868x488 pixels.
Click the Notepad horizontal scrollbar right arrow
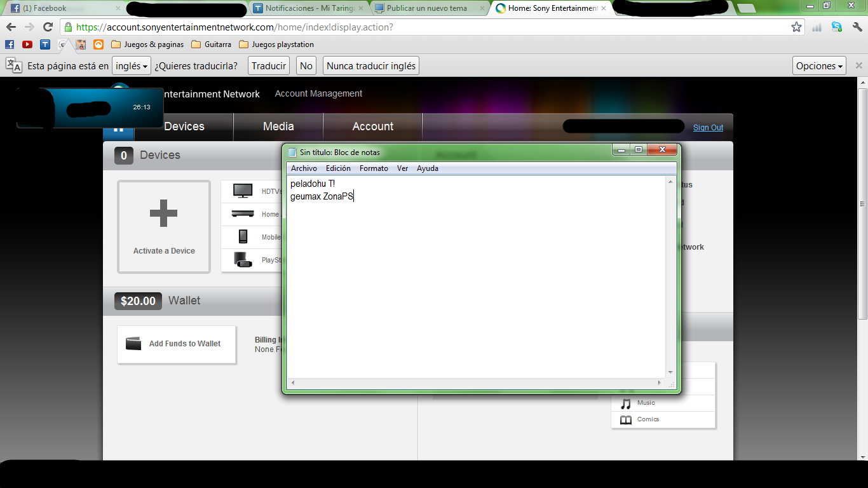click(660, 383)
